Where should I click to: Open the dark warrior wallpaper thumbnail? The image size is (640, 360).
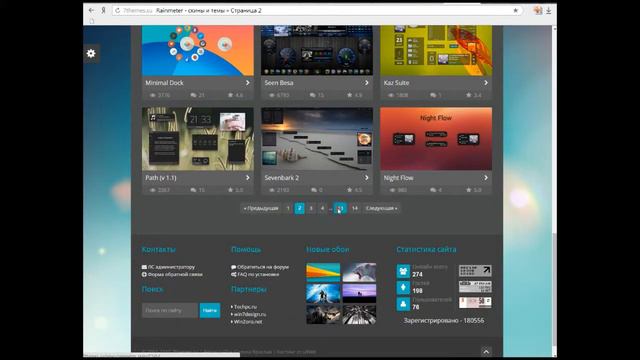(x=323, y=315)
